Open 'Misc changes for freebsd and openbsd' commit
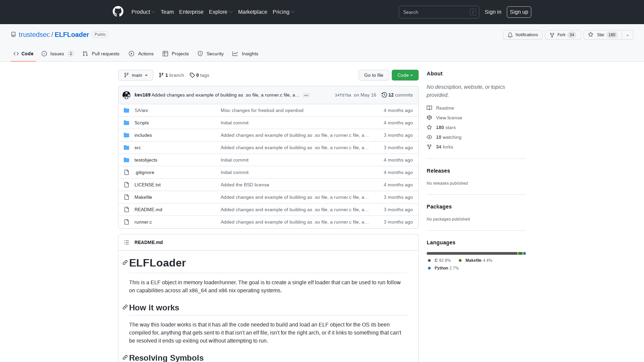Image resolution: width=644 pixels, height=362 pixels. coord(262,110)
